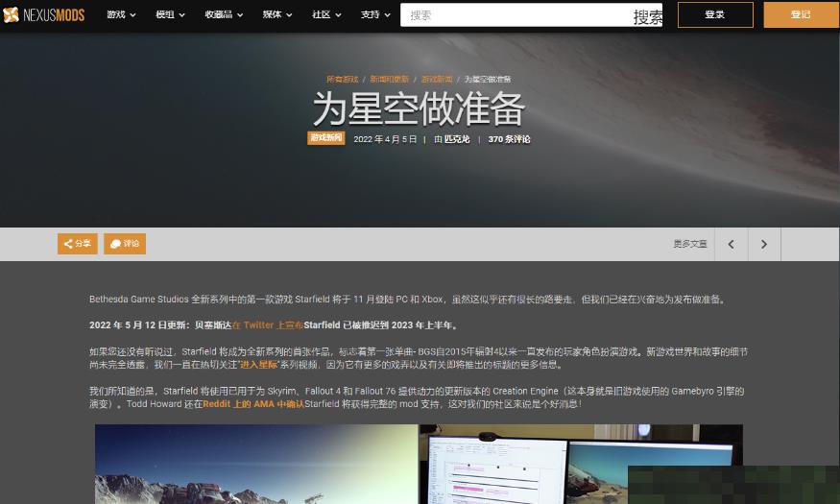
Task: Open the 在 Twitter 上宣布 link
Action: click(x=267, y=325)
